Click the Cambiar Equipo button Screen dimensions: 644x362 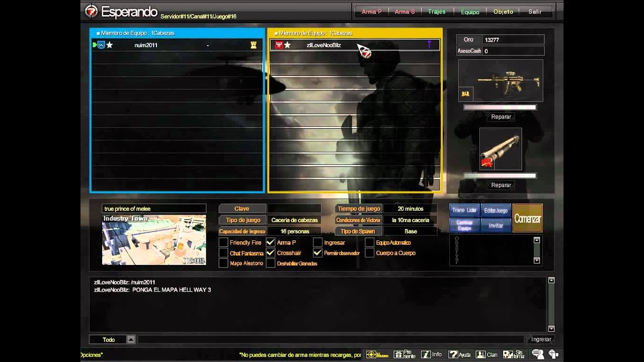tap(464, 225)
